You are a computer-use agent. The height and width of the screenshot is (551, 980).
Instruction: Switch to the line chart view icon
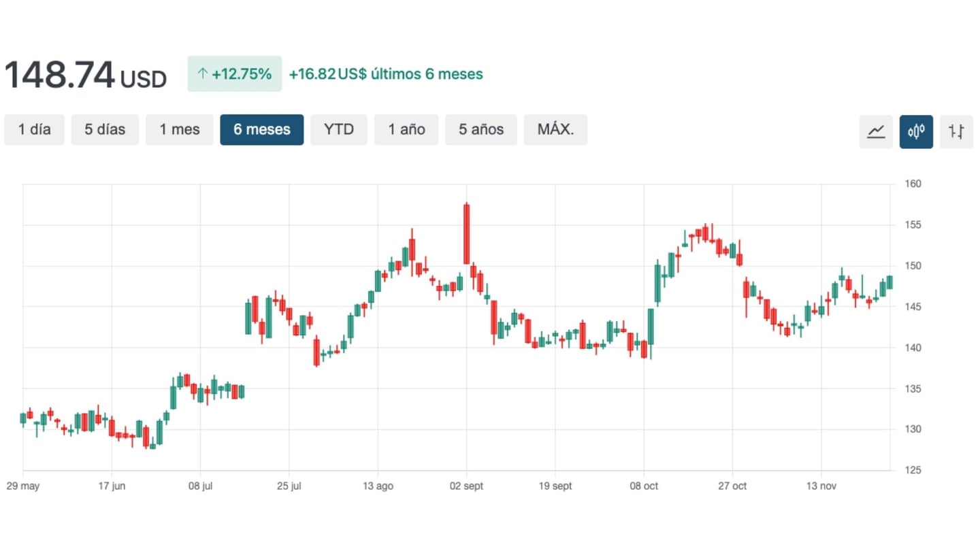point(876,131)
